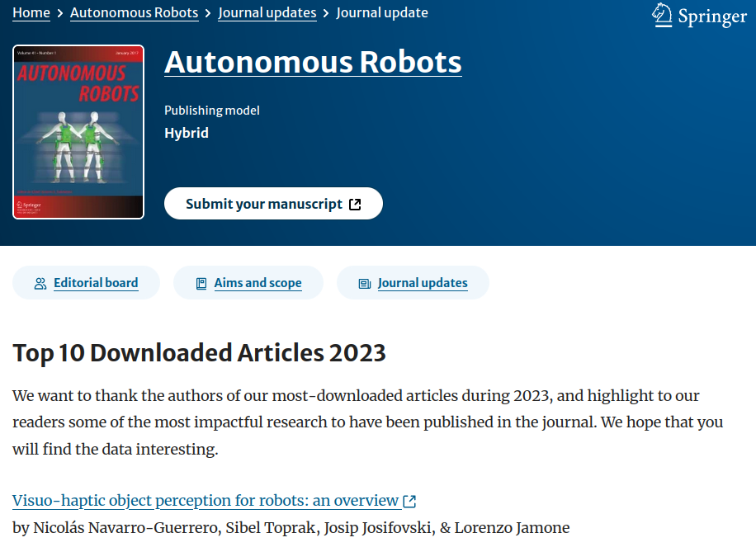Navigate to Journal updates in breadcrumb trail
The image size is (756, 547).
(267, 12)
